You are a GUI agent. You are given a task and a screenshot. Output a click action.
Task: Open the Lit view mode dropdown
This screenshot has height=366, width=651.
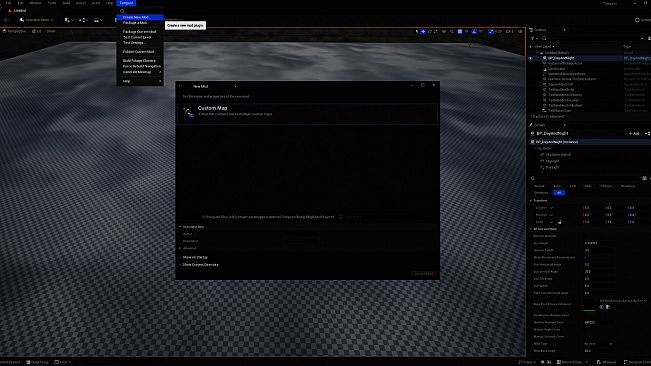(x=37, y=31)
